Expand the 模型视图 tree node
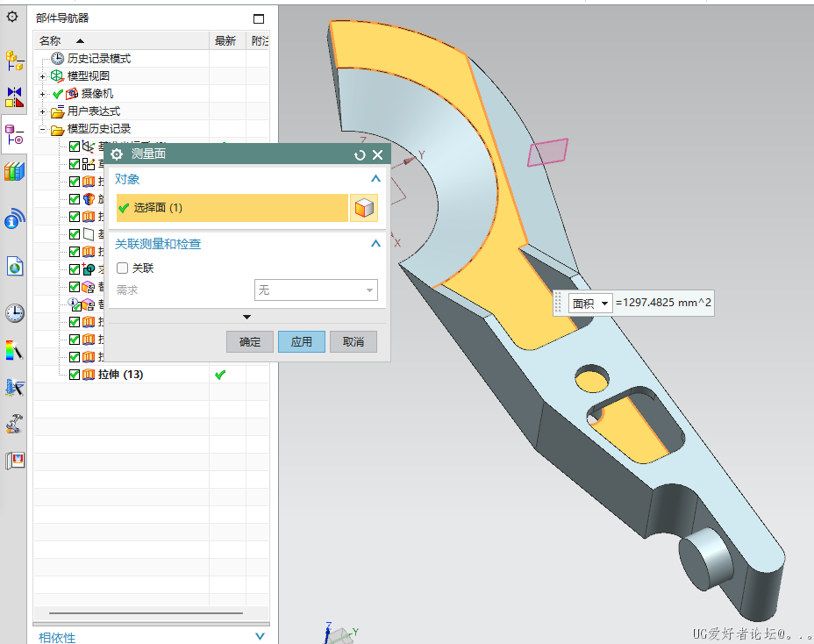This screenshot has width=814, height=644. [41, 76]
